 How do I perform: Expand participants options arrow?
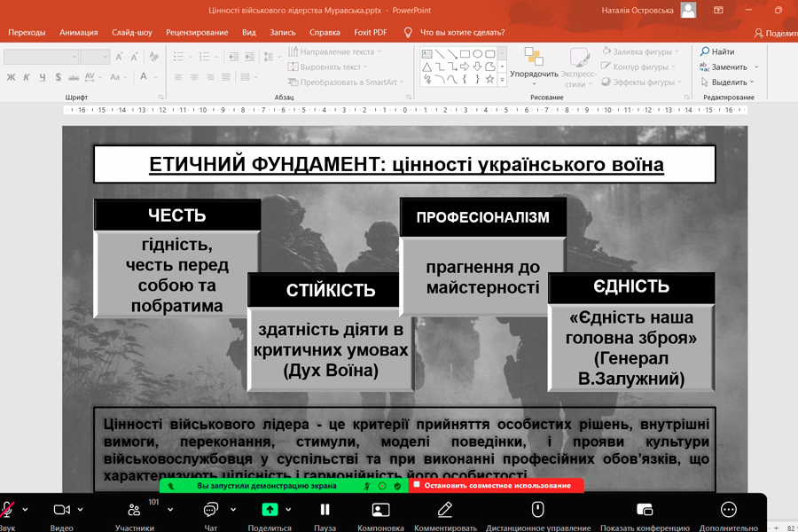coord(170,509)
